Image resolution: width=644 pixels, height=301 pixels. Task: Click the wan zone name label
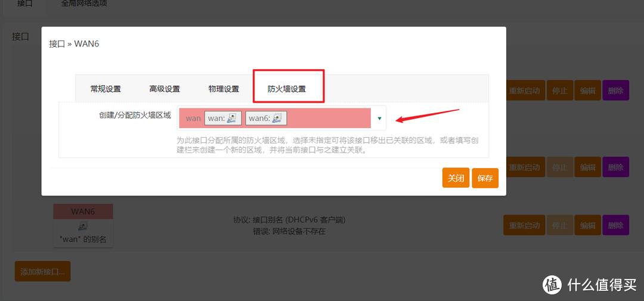tap(193, 118)
